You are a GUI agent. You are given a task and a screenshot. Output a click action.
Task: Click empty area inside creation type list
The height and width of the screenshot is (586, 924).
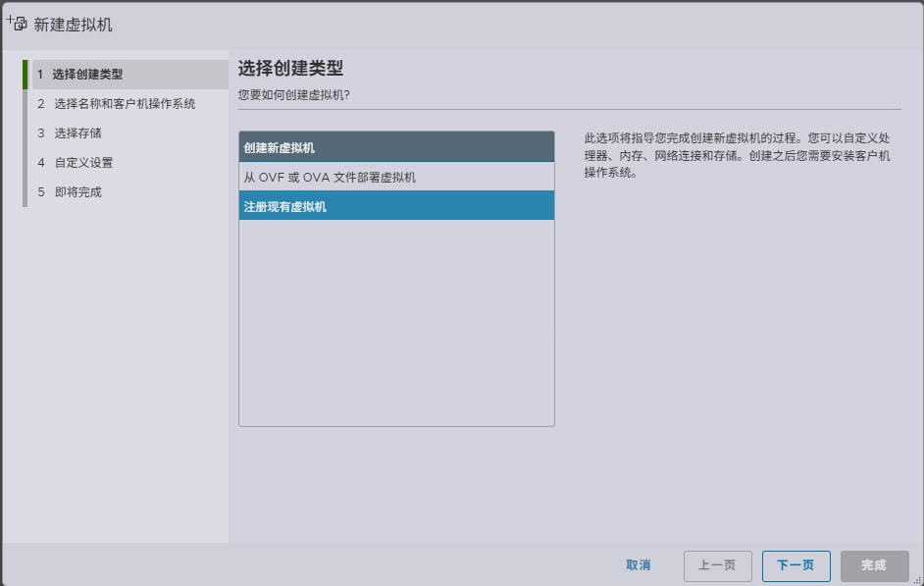tap(396, 324)
